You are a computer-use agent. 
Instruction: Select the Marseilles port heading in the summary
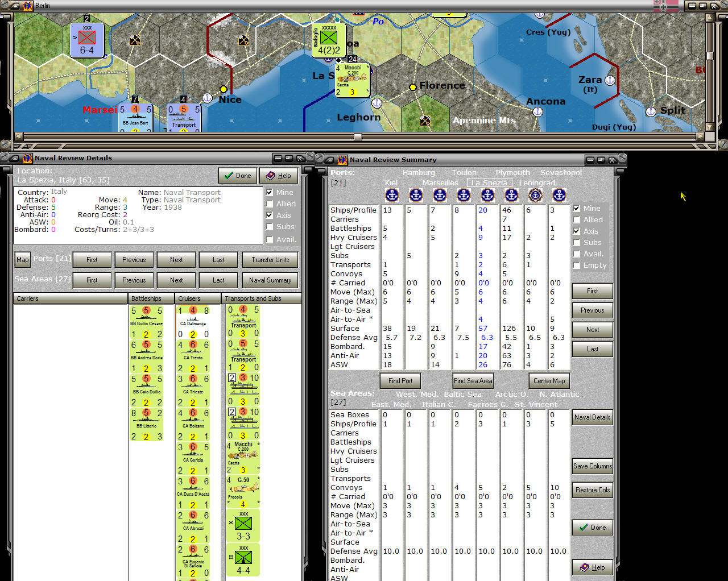pos(440,183)
